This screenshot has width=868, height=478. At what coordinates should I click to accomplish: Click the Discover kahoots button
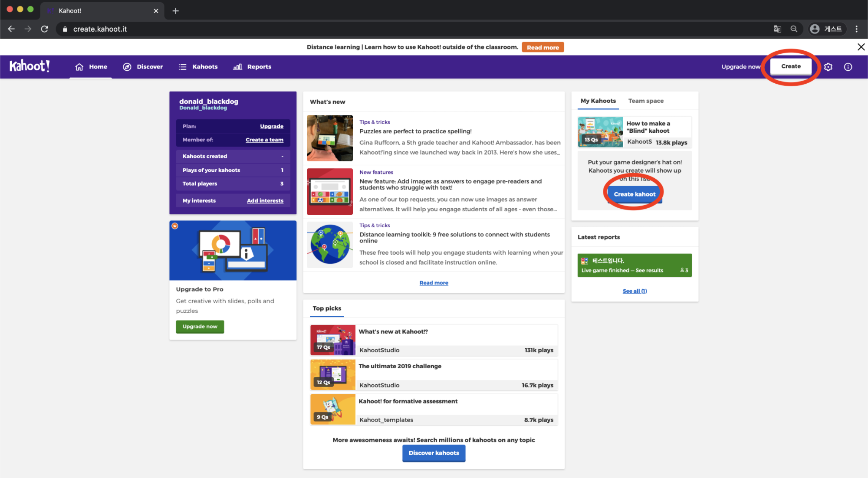[434, 453]
